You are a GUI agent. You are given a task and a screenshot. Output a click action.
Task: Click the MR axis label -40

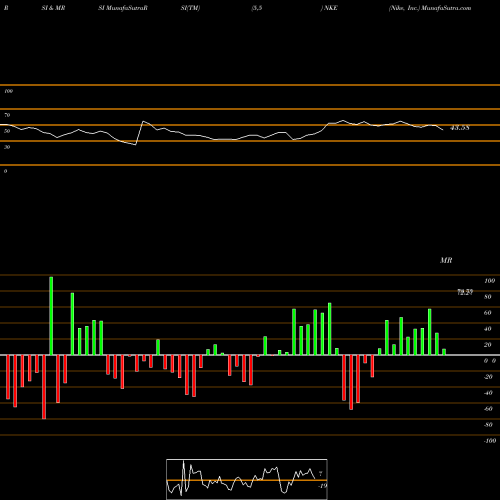pos(488,393)
